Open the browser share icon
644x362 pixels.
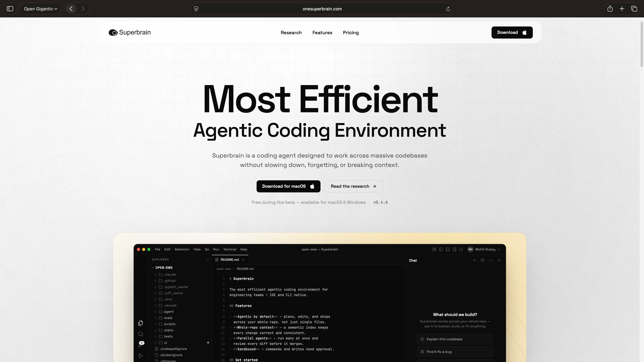click(610, 9)
